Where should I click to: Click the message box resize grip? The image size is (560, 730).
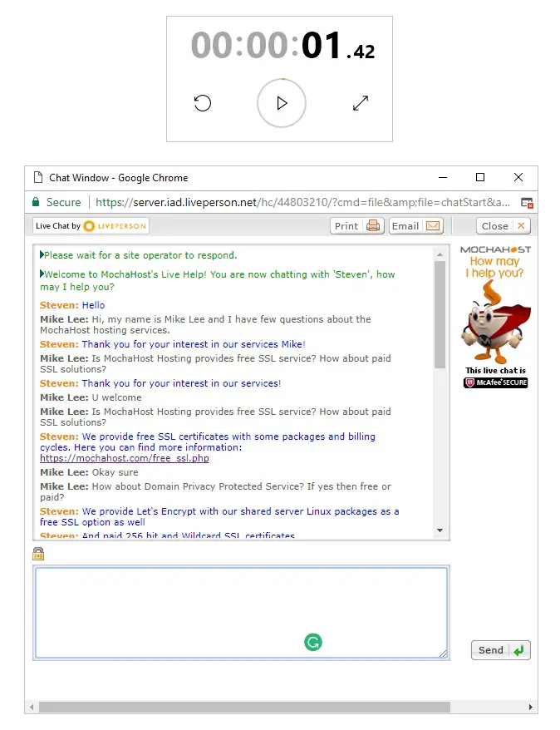[x=443, y=654]
